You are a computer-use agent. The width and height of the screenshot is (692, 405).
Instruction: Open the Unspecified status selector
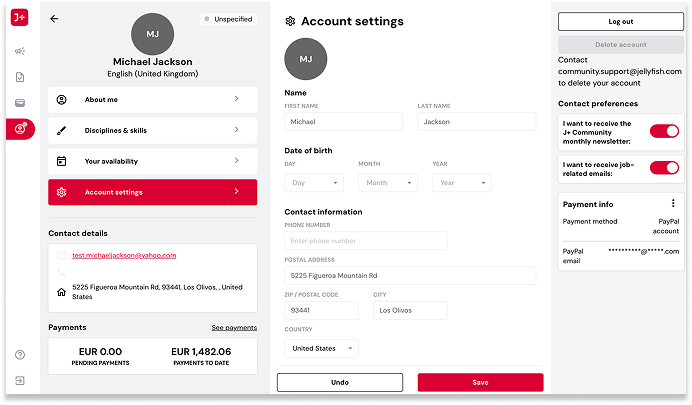click(x=229, y=19)
